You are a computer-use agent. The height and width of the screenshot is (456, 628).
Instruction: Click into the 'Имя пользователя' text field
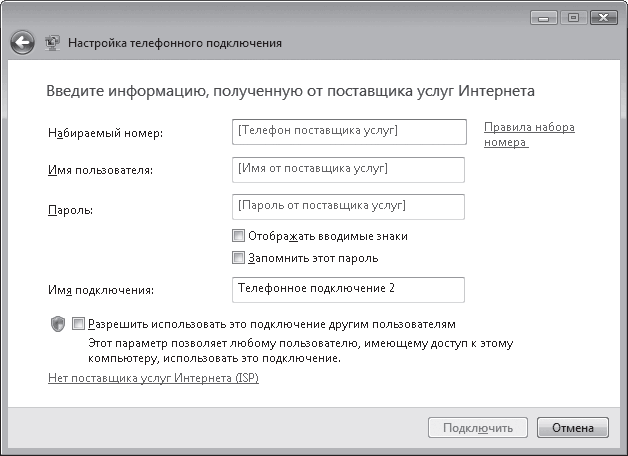(347, 169)
